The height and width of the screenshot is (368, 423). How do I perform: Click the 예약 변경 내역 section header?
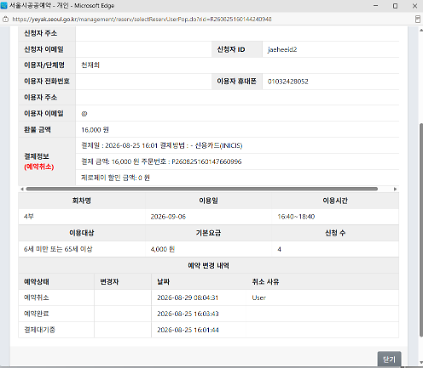point(208,266)
